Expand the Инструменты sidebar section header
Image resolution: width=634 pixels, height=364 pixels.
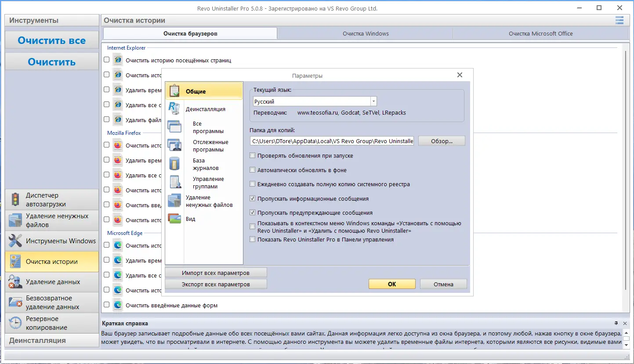(52, 20)
